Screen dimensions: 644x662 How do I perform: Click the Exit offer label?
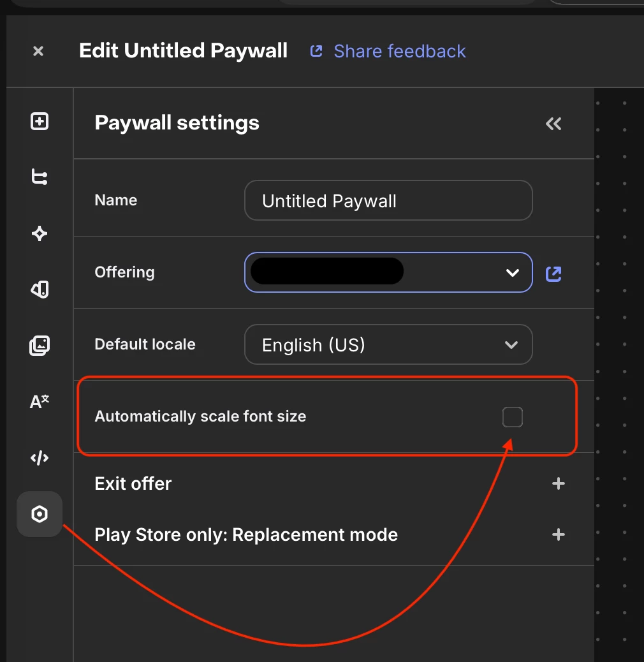tap(133, 484)
